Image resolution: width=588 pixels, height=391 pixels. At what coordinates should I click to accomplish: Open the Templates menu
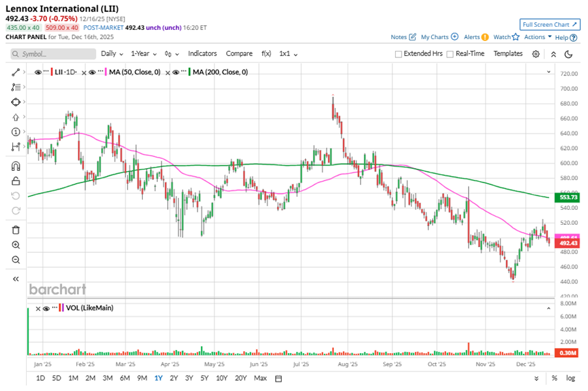pyautogui.click(x=508, y=53)
